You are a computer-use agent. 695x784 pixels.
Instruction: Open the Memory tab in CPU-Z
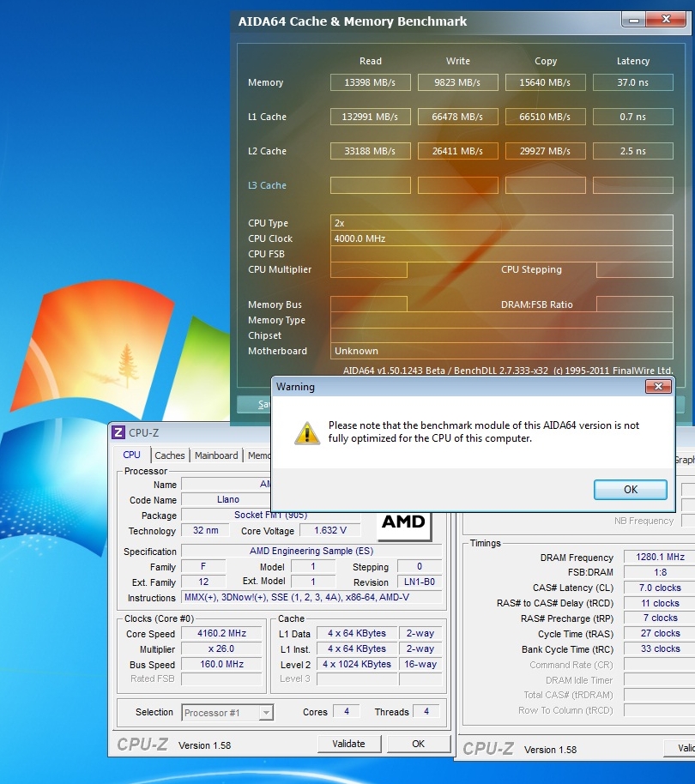[258, 455]
